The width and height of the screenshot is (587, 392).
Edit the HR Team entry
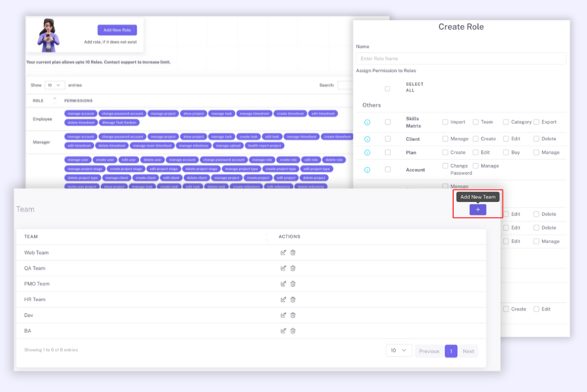pyautogui.click(x=284, y=299)
